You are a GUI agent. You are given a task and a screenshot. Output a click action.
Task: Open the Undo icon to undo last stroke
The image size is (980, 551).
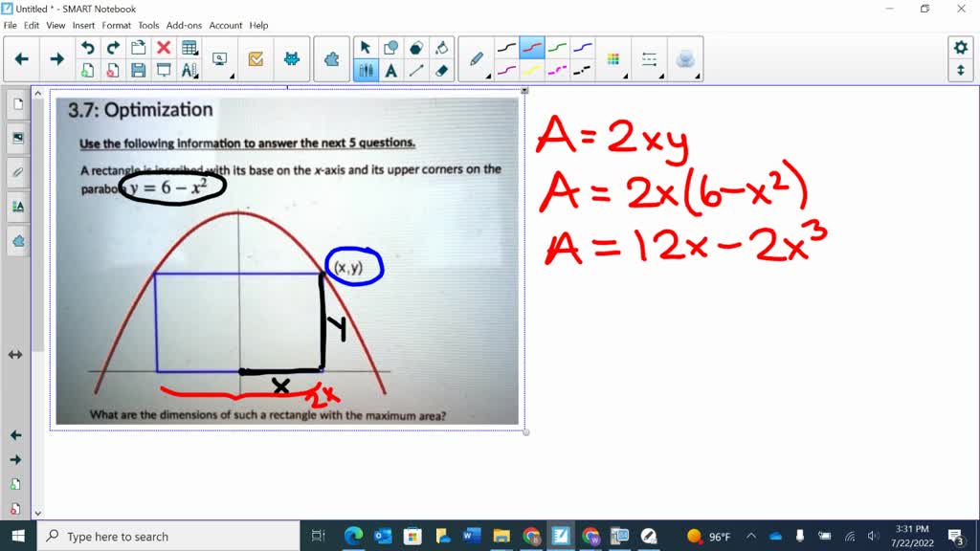(x=86, y=45)
